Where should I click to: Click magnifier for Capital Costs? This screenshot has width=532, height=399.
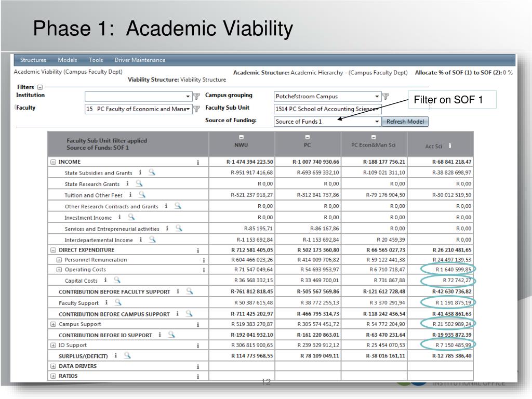click(117, 280)
